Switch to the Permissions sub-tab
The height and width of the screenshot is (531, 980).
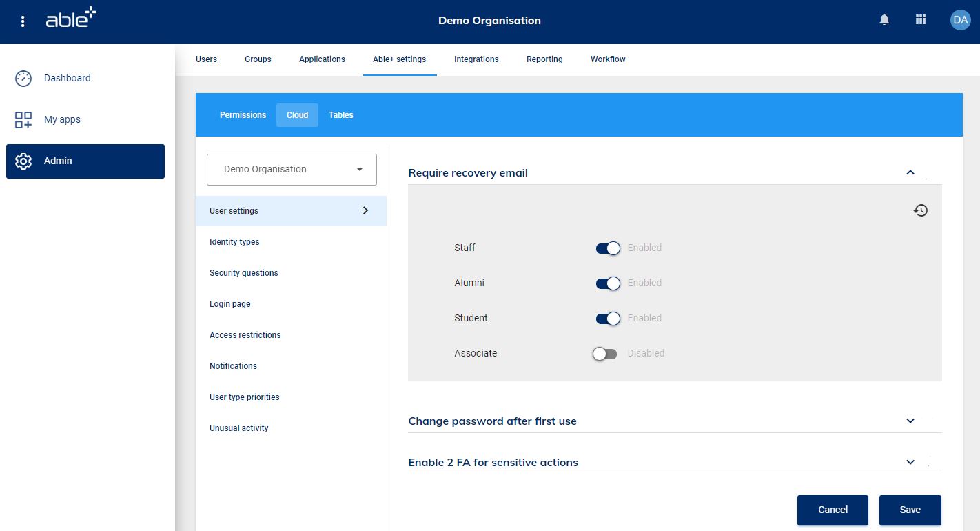click(243, 115)
